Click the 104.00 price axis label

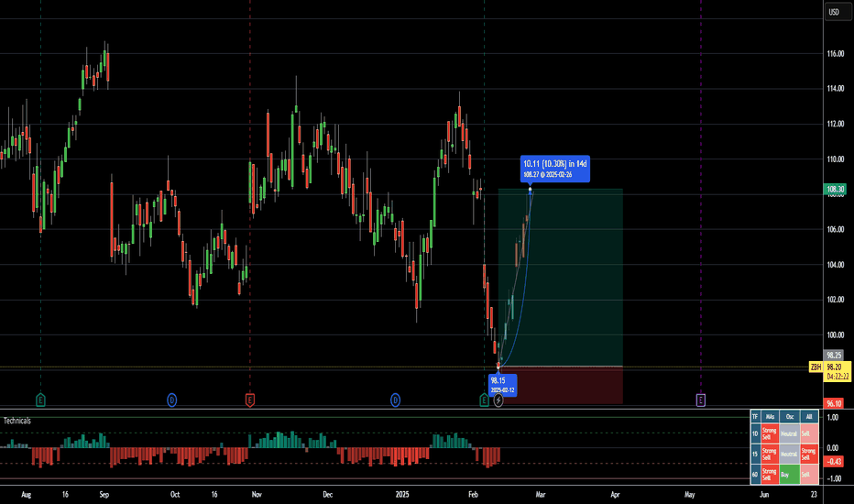tap(835, 265)
